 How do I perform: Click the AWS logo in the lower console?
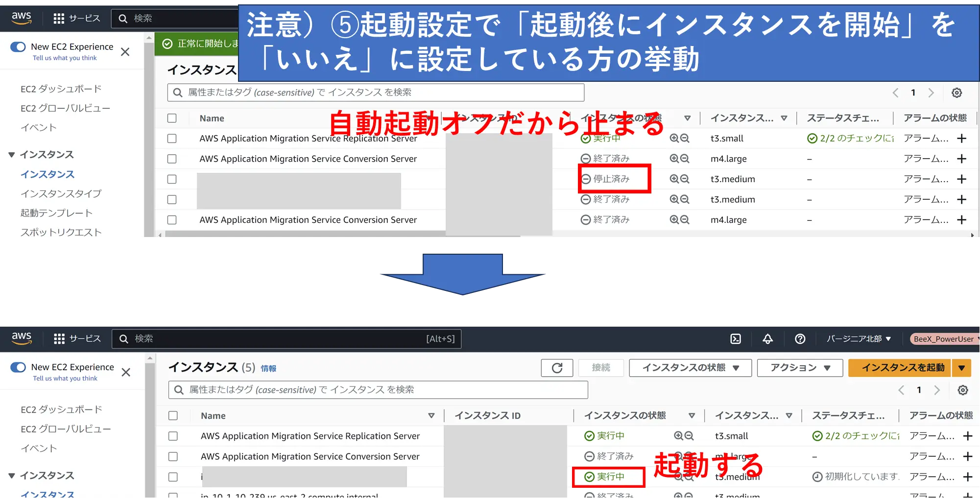(22, 338)
